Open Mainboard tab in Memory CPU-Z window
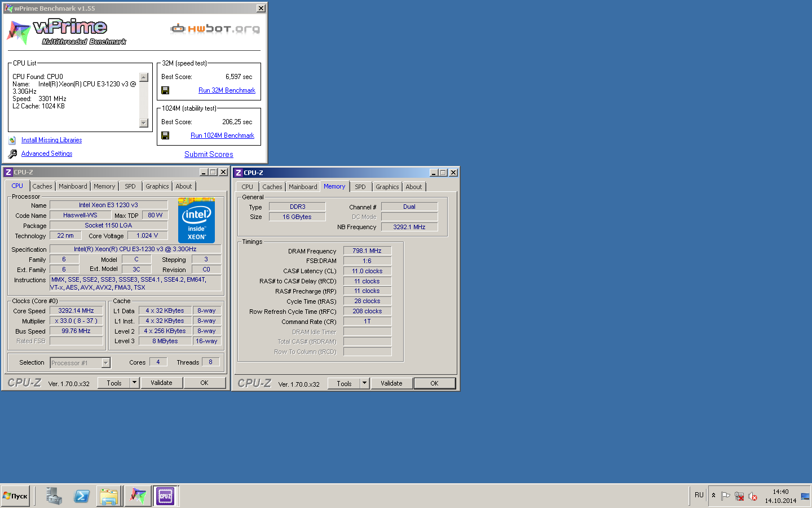The image size is (812, 508). point(303,187)
